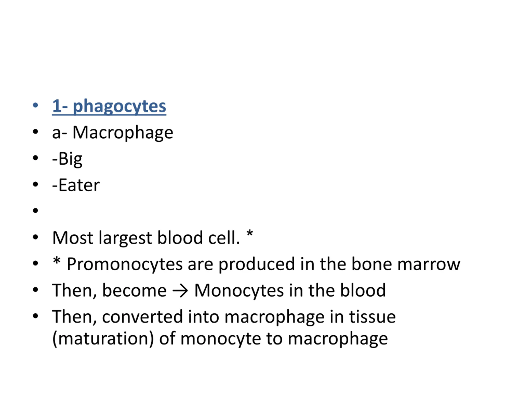Viewport: 532px width, 399px height.
Task: Click the asterisk before 'Promonocytes'
Action: pyautogui.click(x=57, y=260)
